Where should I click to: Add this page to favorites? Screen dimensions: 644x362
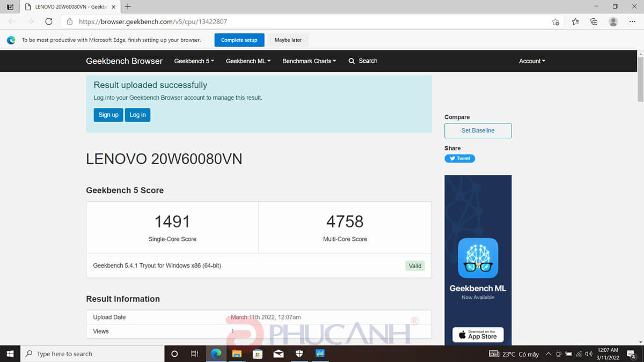pos(555,21)
